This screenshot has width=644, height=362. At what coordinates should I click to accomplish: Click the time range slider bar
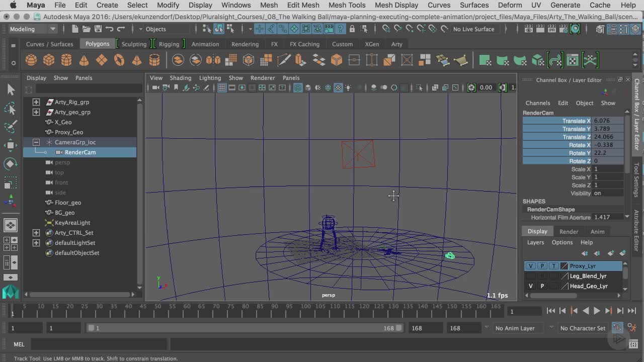[x=246, y=328]
